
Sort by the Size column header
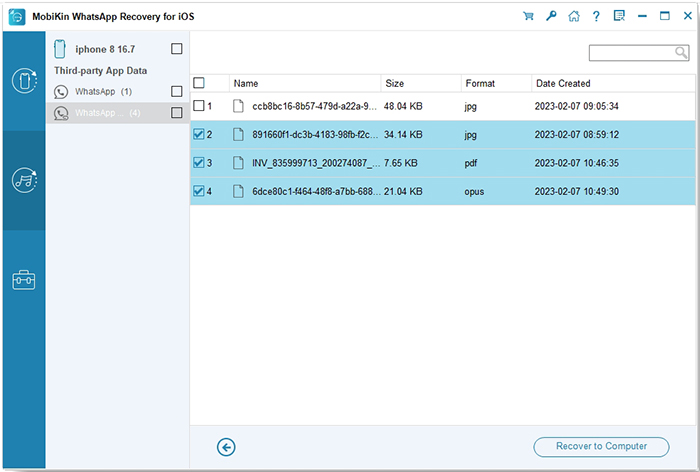pyautogui.click(x=421, y=84)
